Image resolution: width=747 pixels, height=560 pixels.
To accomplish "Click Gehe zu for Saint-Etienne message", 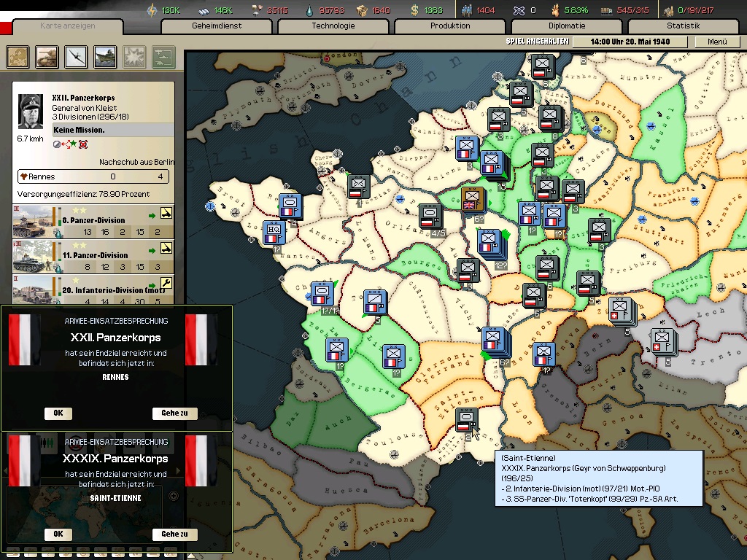I will click(x=174, y=534).
